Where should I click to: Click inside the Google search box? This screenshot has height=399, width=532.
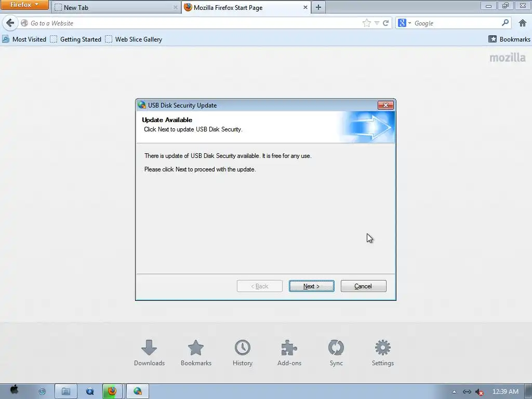coord(456,23)
